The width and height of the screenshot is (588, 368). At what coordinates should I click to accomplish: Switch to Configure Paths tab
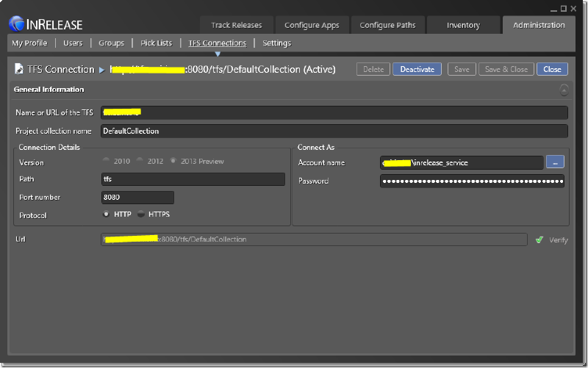pos(388,25)
